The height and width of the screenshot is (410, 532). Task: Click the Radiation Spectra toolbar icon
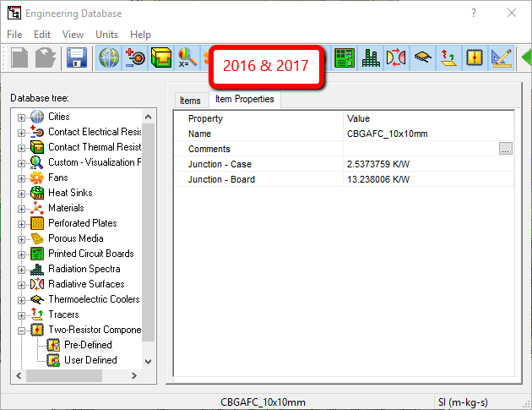pos(370,58)
